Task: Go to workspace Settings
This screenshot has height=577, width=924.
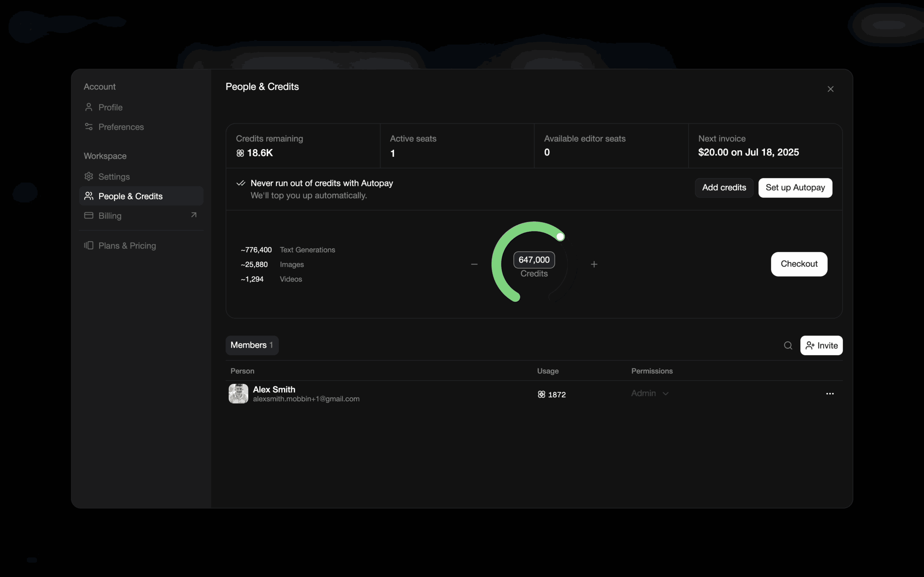Action: tap(114, 177)
